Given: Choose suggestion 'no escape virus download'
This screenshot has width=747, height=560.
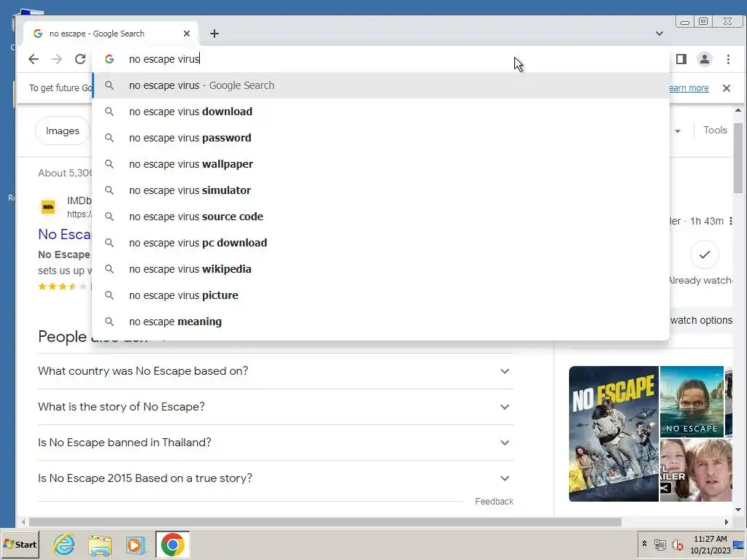Looking at the screenshot, I should 381,112.
